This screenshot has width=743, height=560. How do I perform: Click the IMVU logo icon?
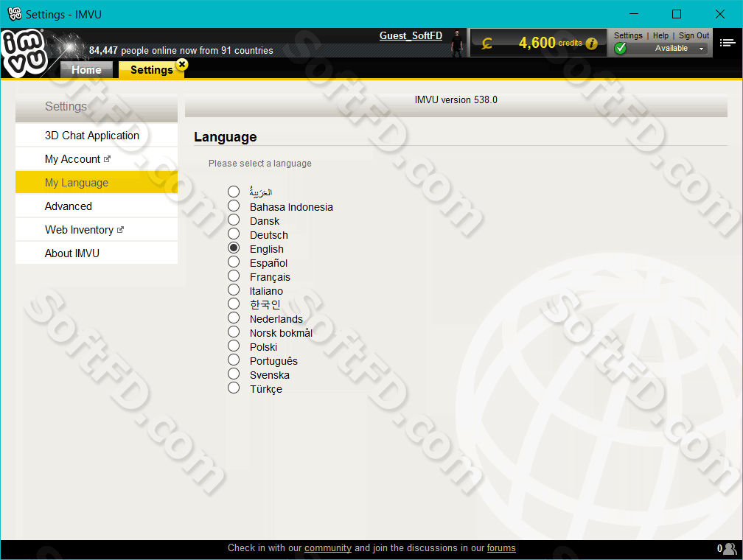[x=24, y=52]
